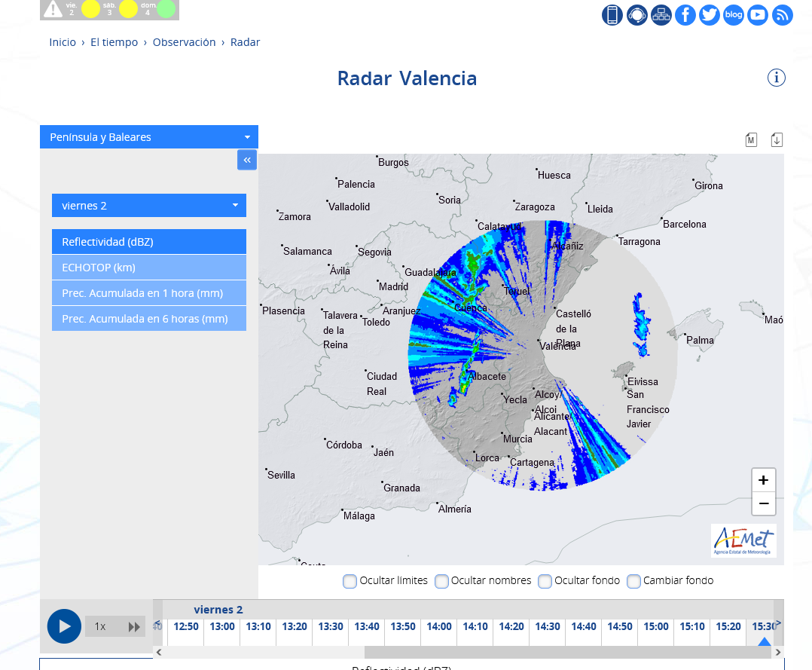Click the timeline horizontal scrollbar thumb
The height and width of the screenshot is (670, 812).
click(568, 653)
